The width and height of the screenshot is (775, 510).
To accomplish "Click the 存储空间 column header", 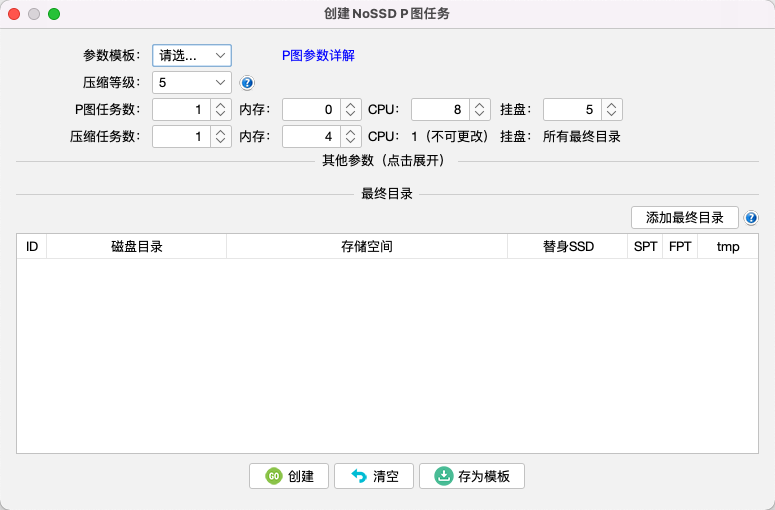I will tap(367, 246).
